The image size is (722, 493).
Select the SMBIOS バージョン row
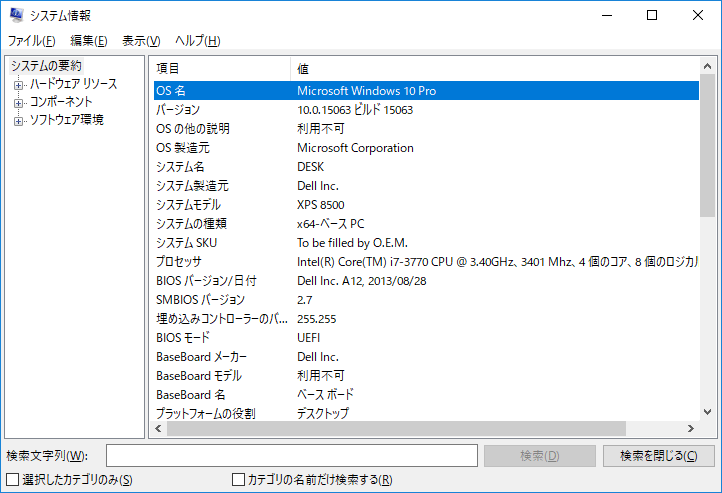click(x=426, y=300)
